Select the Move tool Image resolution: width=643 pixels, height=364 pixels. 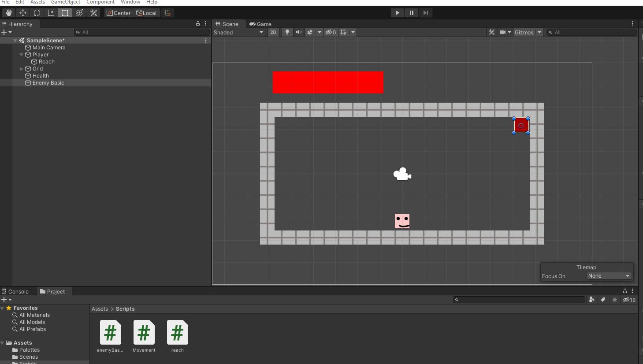click(23, 13)
